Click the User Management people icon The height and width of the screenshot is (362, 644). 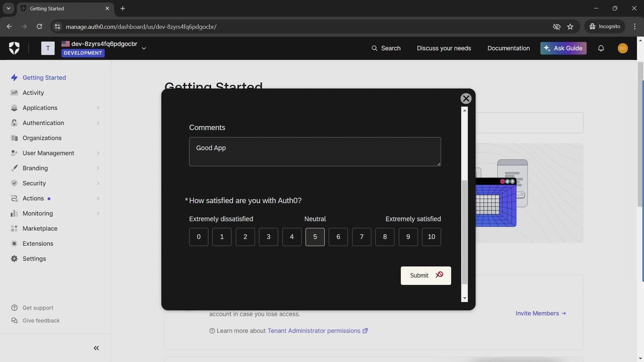click(x=14, y=153)
